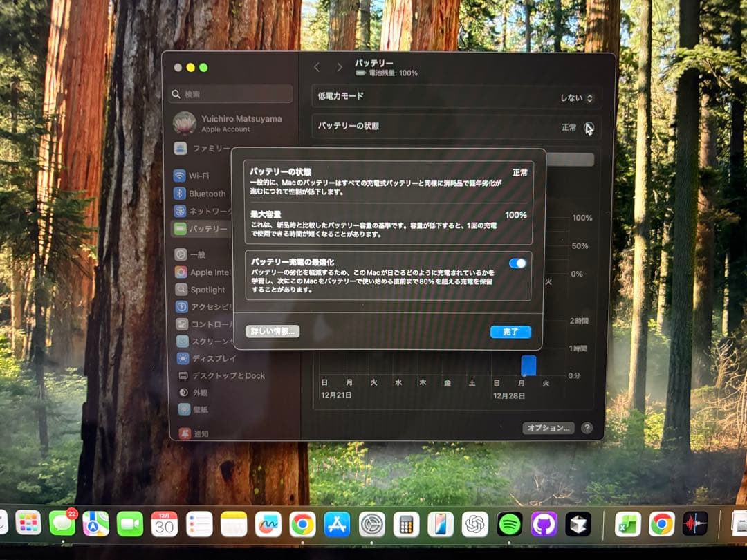Open ChatGPT from the Dock
The image size is (747, 560).
(x=474, y=525)
